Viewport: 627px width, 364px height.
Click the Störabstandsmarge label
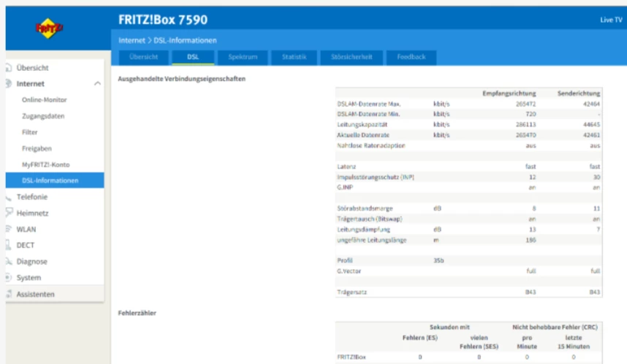tap(365, 208)
